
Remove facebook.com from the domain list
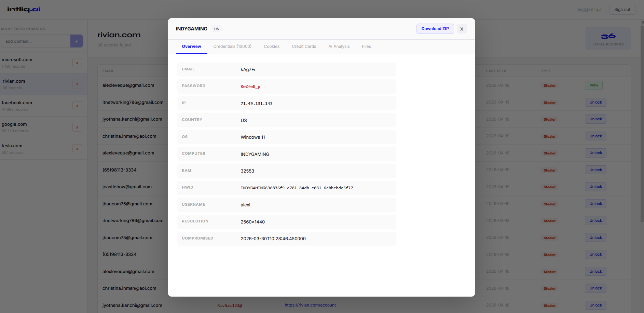pos(77,106)
